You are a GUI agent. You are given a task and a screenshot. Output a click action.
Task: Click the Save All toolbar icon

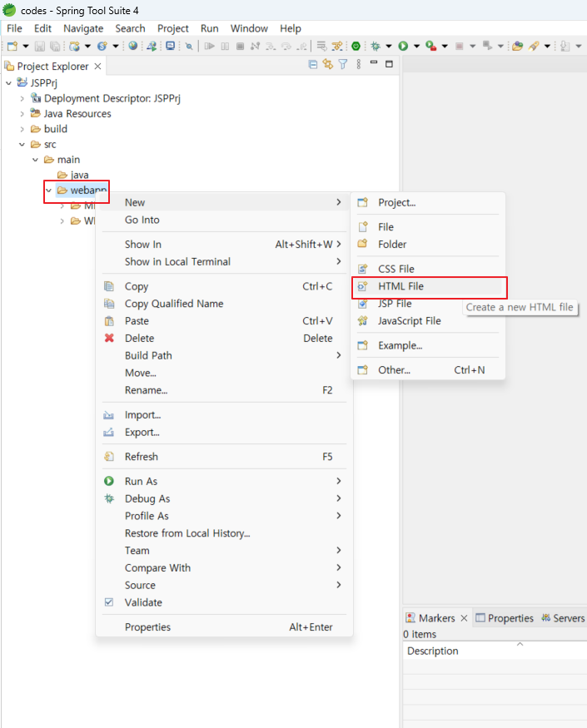pos(55,46)
